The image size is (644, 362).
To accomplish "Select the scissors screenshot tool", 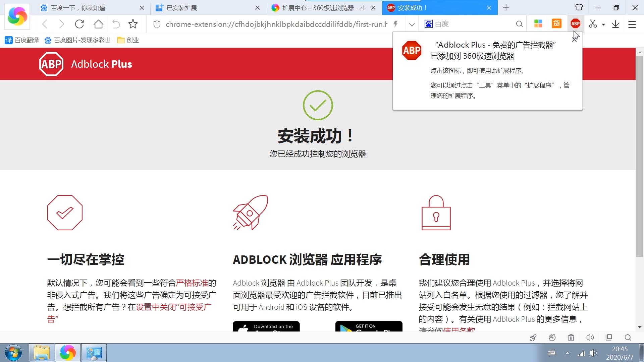I will click(x=593, y=24).
